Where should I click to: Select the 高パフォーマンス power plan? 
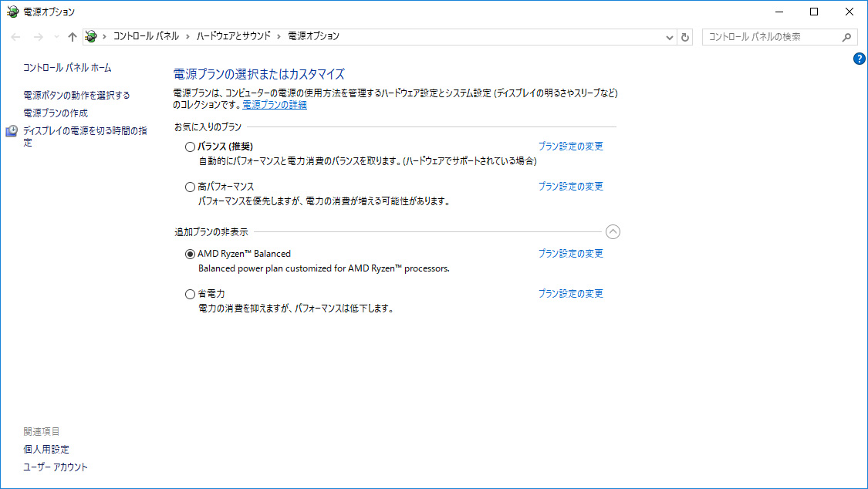190,187
